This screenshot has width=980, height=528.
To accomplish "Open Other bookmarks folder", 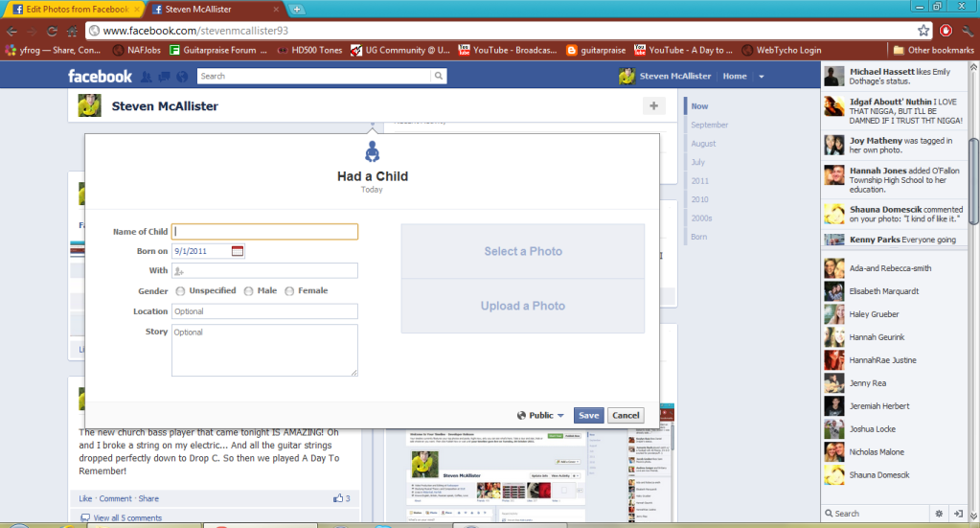I will pos(933,50).
